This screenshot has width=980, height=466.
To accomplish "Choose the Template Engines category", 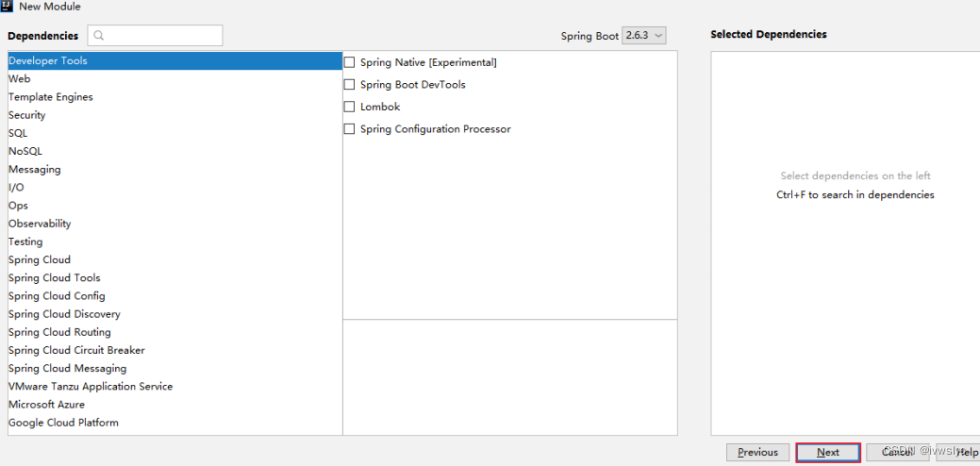I will [175, 97].
